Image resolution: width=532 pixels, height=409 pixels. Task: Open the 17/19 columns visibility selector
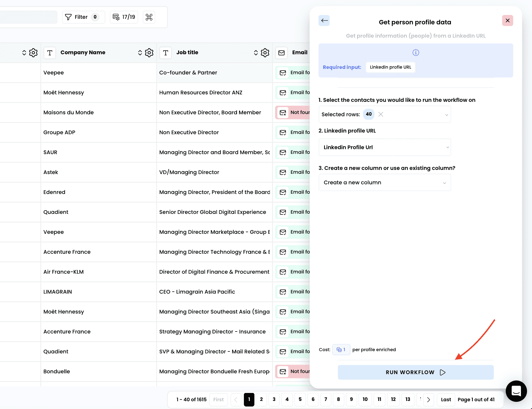point(124,17)
